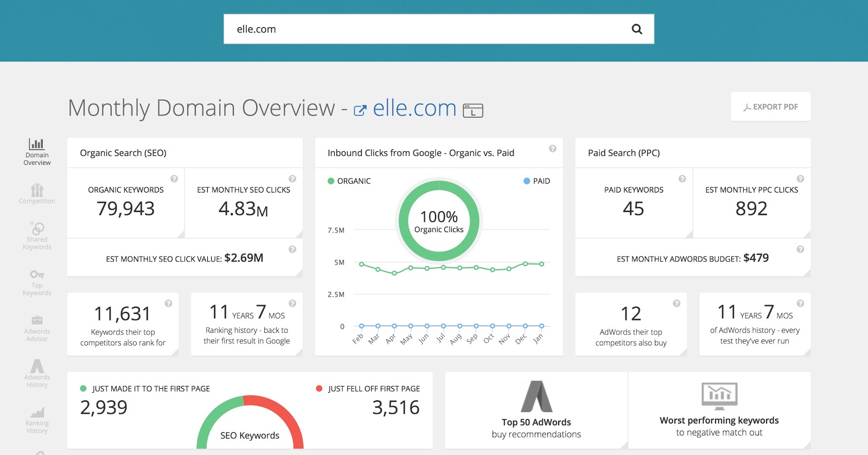Click help icon for Organic Keywords
This screenshot has height=455, width=868.
[x=174, y=179]
